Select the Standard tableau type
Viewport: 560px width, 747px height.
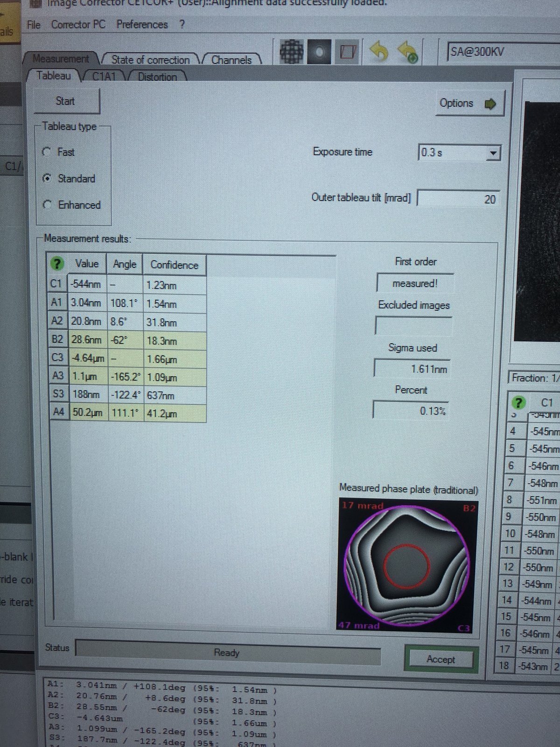pyautogui.click(x=47, y=178)
